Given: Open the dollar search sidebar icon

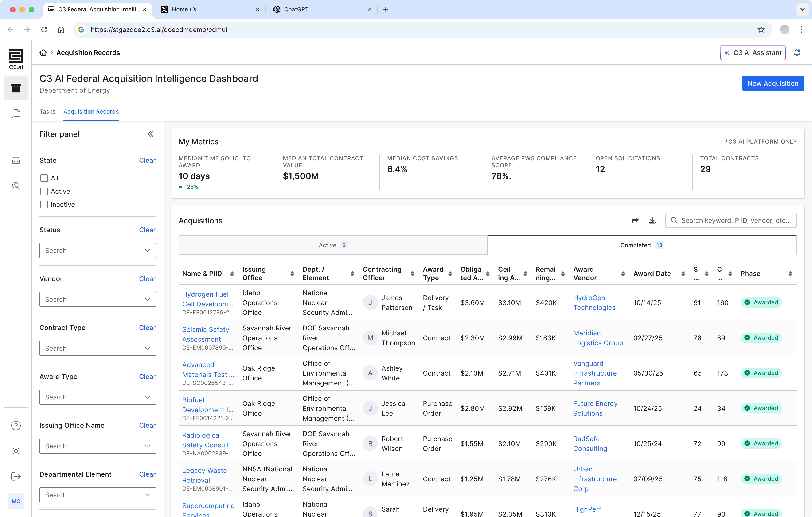Looking at the screenshot, I should [16, 185].
